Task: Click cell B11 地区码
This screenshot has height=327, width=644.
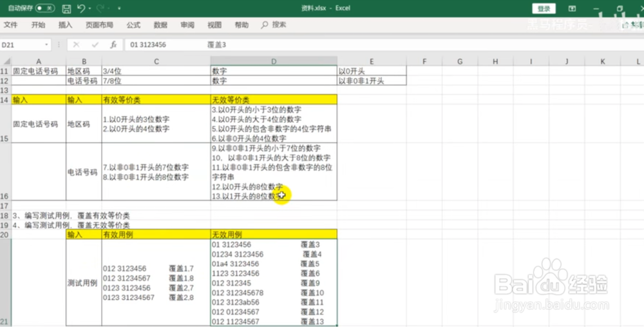Action: (x=84, y=71)
